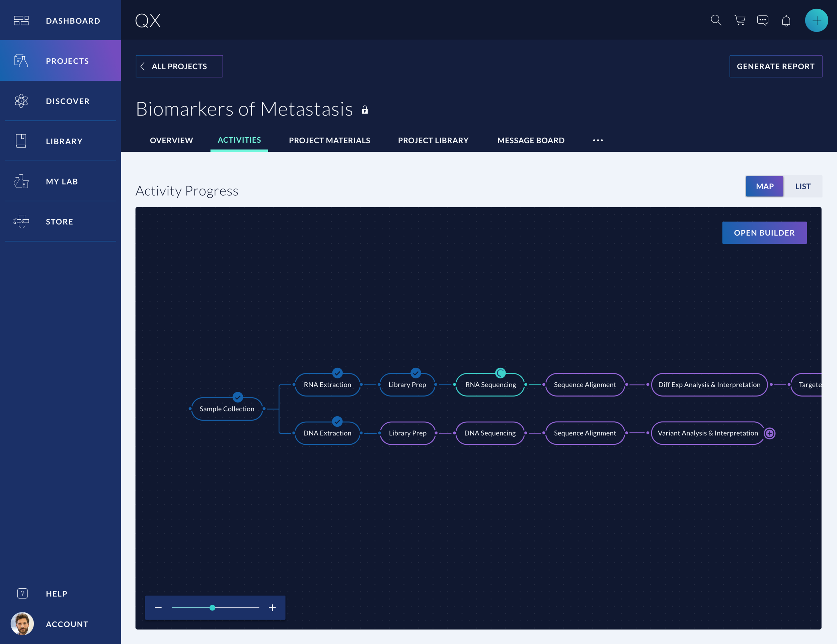This screenshot has width=837, height=644.
Task: Toggle the lock icon next to the project title
Action: click(365, 110)
